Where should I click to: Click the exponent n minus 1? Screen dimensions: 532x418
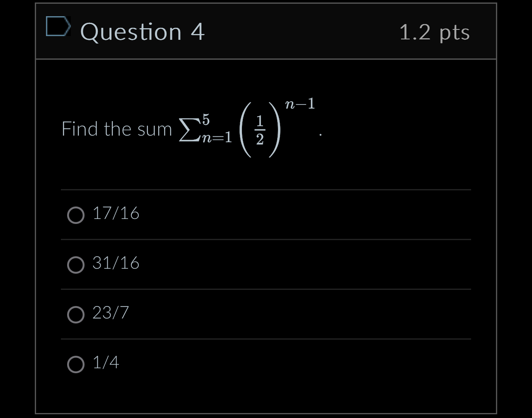[300, 104]
